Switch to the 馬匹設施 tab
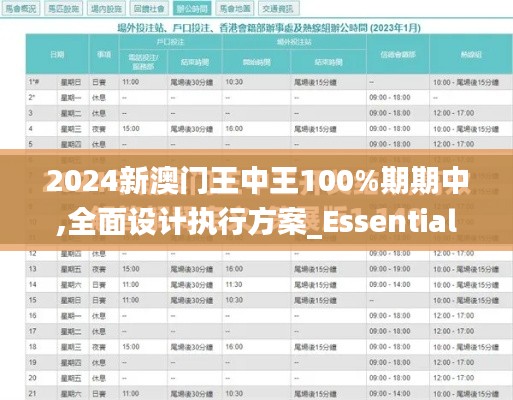 pyautogui.click(x=63, y=9)
